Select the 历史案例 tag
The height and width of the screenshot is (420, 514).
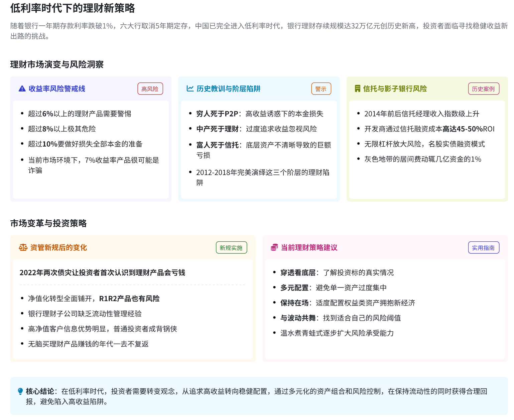coord(483,89)
